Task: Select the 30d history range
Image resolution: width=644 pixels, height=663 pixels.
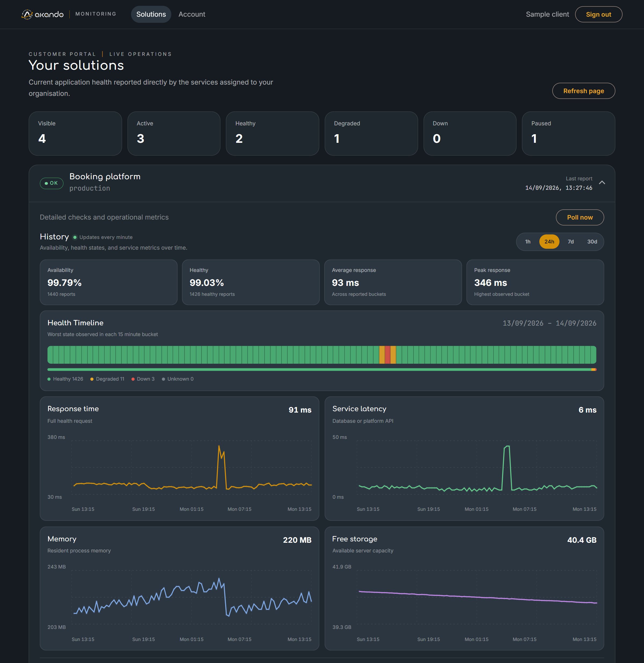Action: pos(592,242)
